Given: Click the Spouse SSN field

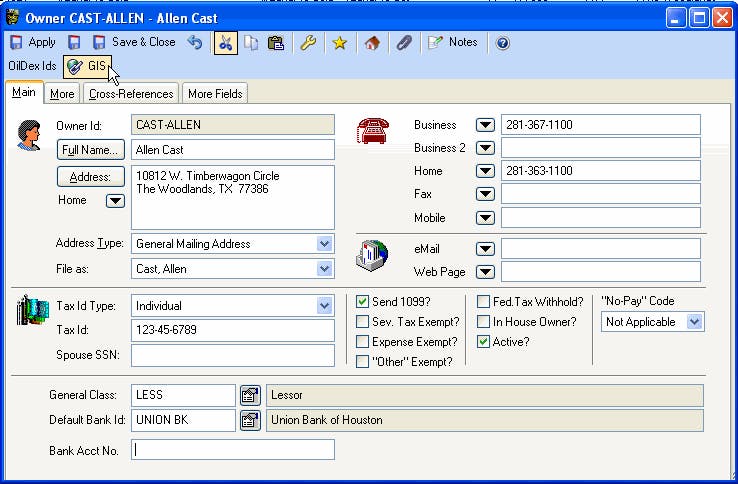Looking at the screenshot, I should point(233,355).
